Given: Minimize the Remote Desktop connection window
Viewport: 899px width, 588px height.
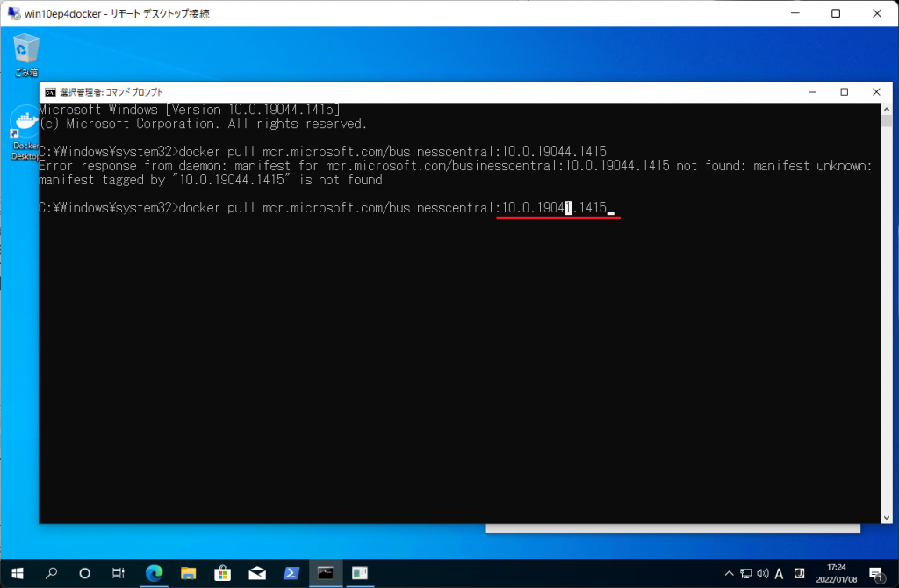Looking at the screenshot, I should point(795,13).
